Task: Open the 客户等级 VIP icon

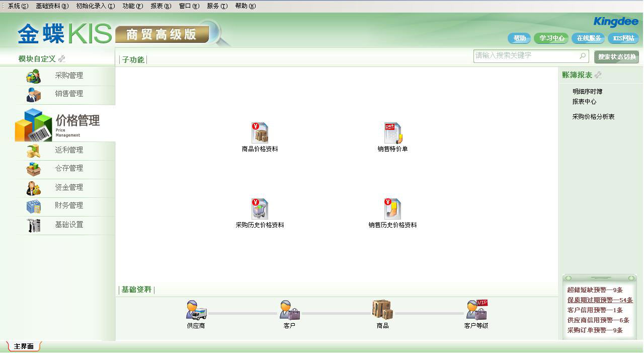Action: tap(476, 310)
